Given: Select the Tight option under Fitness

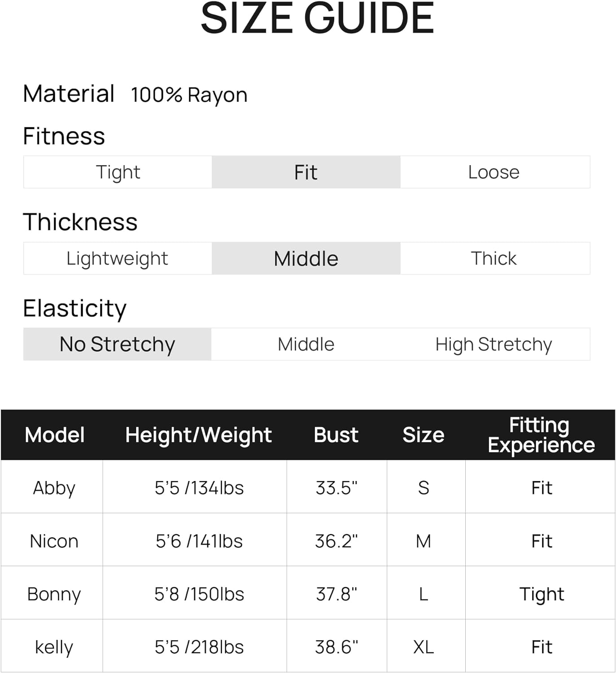Looking at the screenshot, I should 118,172.
